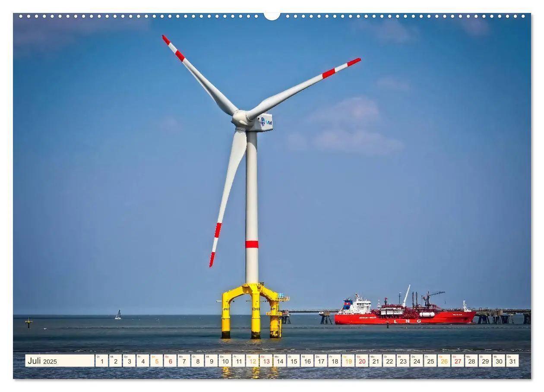
Task: Select day 4 in the calendar strip
Action: click(x=142, y=361)
